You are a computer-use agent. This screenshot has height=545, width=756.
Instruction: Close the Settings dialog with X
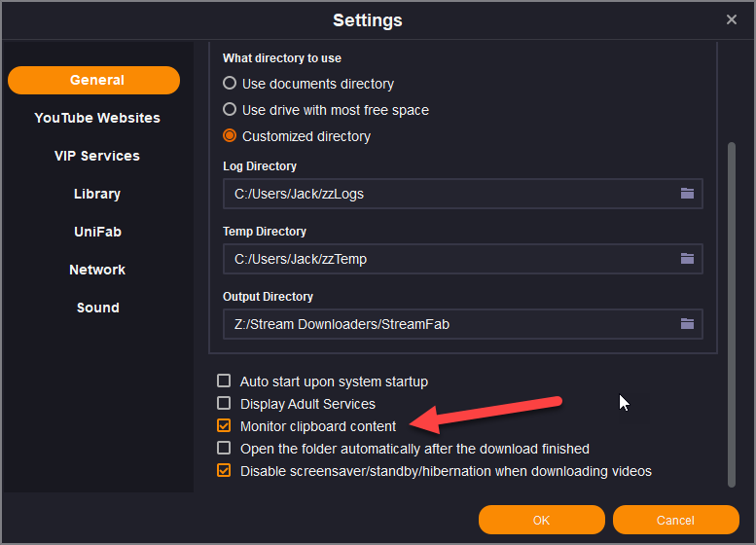pyautogui.click(x=732, y=19)
